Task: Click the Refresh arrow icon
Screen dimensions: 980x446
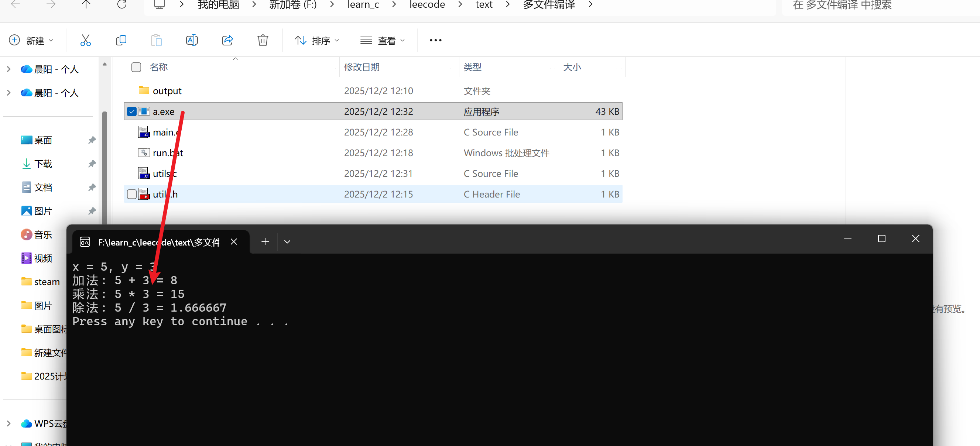Action: 122,4
